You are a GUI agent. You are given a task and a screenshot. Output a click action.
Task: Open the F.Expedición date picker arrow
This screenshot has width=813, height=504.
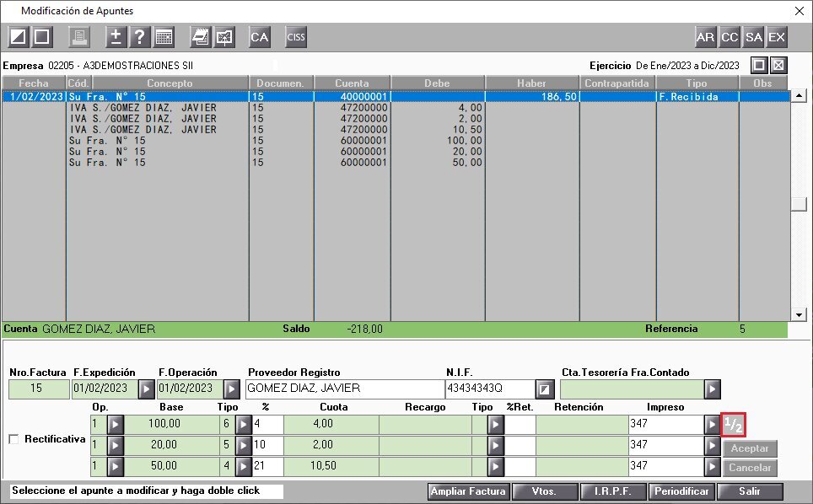coord(146,389)
